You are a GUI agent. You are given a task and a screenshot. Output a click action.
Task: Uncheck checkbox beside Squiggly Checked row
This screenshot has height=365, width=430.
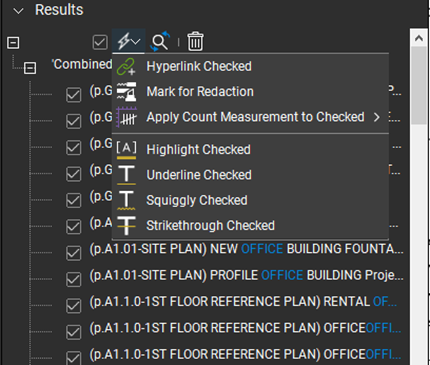[73, 200]
